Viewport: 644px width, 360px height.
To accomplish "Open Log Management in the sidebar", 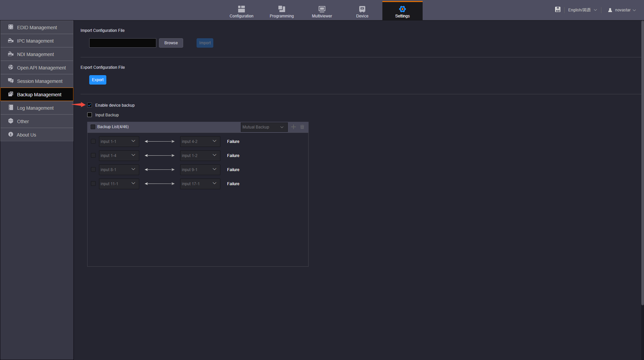I will (x=35, y=108).
